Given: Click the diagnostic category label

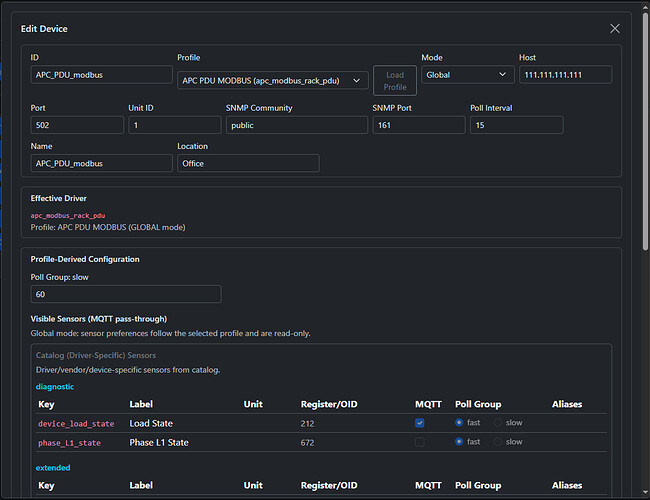Looking at the screenshot, I should pyautogui.click(x=55, y=386).
